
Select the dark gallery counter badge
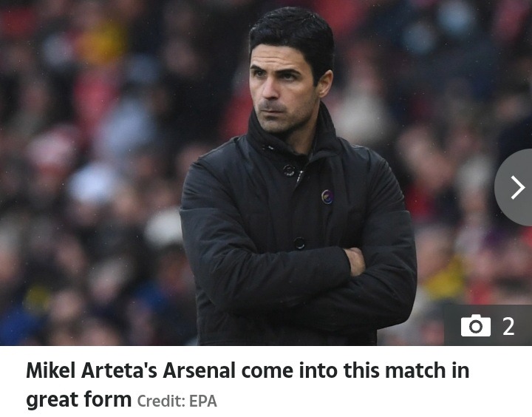488,325
